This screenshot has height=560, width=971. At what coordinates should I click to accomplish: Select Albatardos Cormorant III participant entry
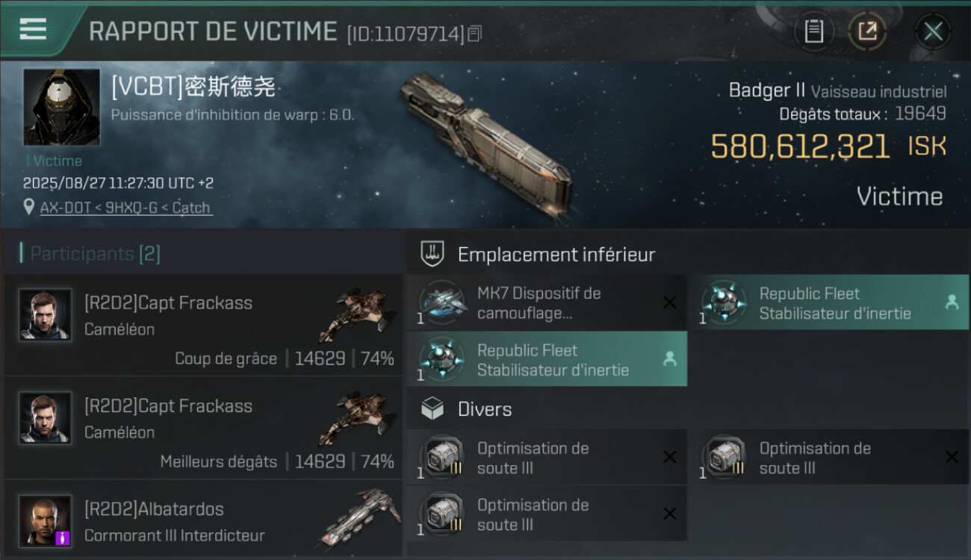[x=203, y=520]
